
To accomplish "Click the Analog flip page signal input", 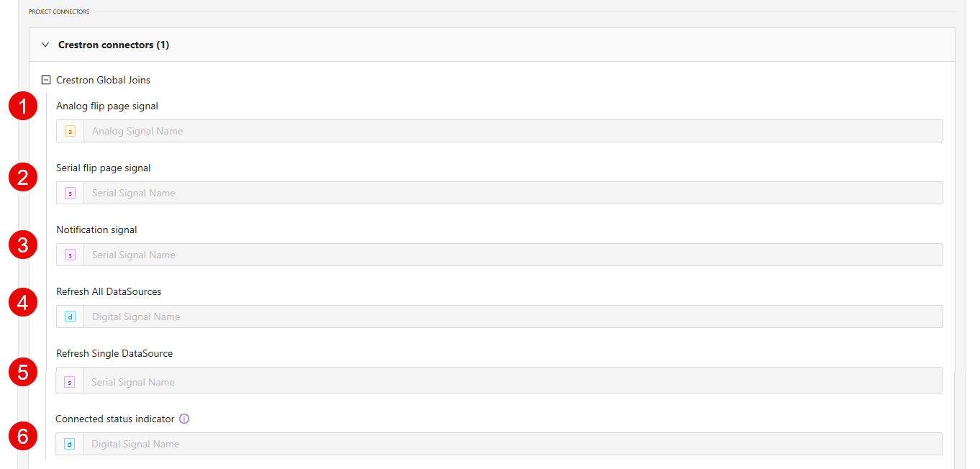I will 512,131.
